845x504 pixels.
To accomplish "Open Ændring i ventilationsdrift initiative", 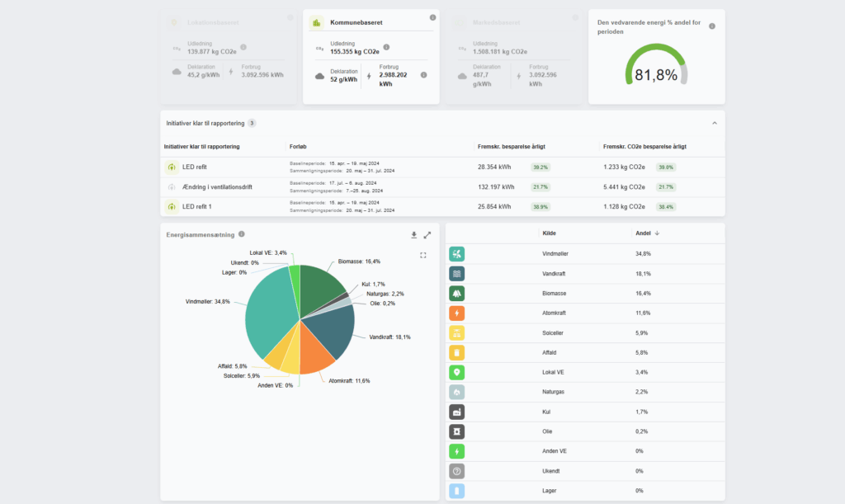I will pos(442,187).
